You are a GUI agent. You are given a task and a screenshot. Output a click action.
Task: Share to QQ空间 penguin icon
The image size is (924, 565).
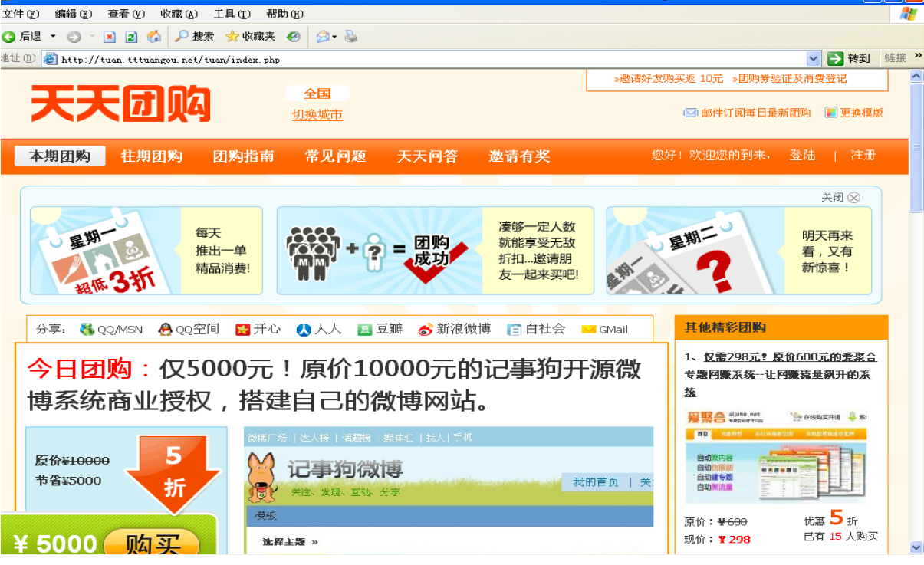point(165,330)
